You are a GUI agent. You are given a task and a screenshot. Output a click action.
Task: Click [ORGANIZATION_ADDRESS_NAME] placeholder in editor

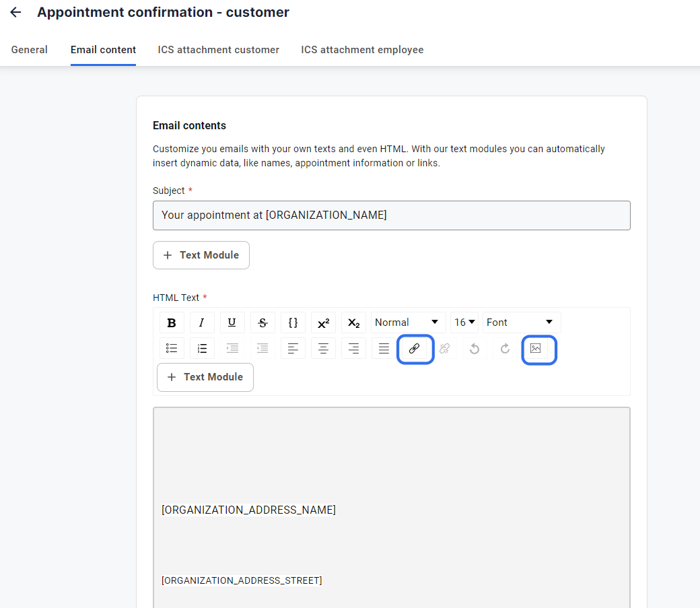click(248, 510)
